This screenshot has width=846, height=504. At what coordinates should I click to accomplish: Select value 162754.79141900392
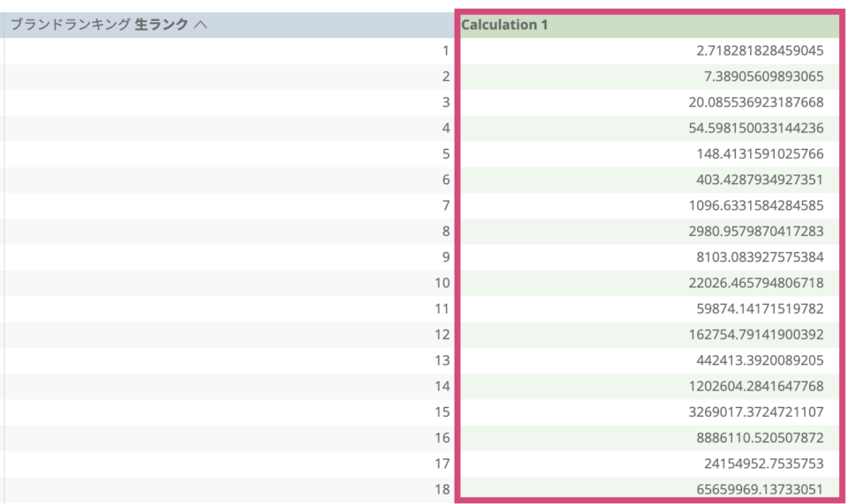tap(756, 335)
